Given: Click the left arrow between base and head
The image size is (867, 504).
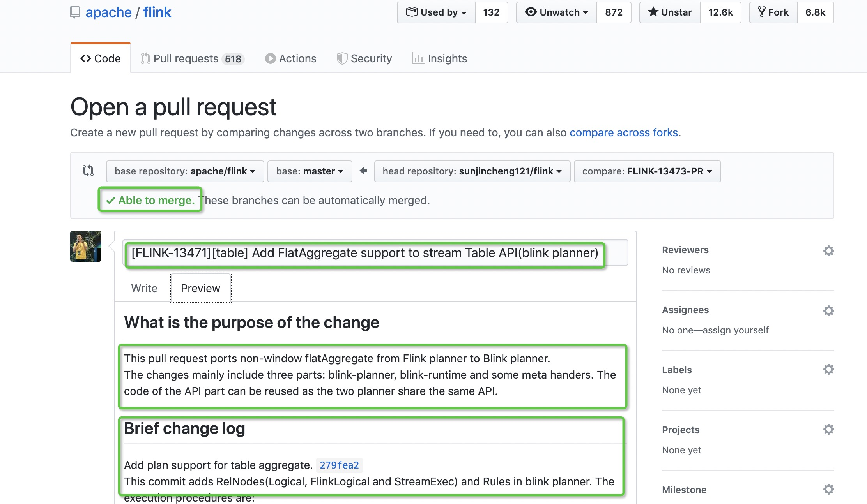Looking at the screenshot, I should 363,171.
